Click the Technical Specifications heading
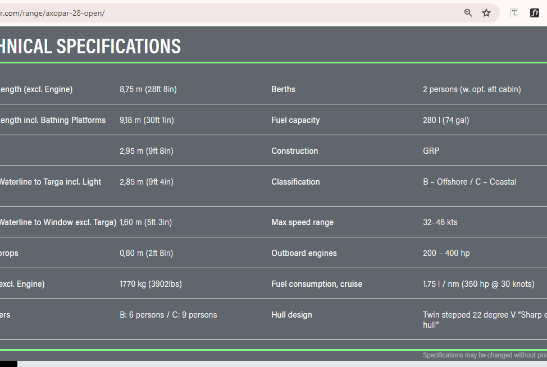This screenshot has width=547, height=367. click(x=90, y=46)
